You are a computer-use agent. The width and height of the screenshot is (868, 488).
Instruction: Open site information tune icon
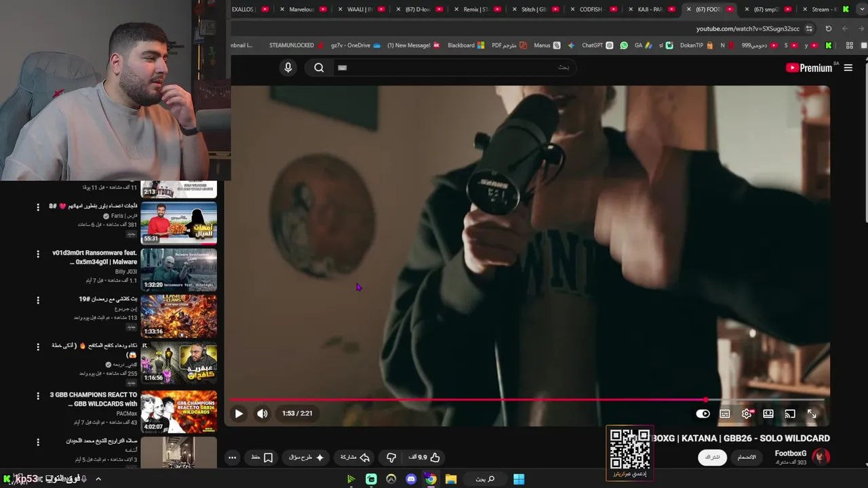point(809,28)
